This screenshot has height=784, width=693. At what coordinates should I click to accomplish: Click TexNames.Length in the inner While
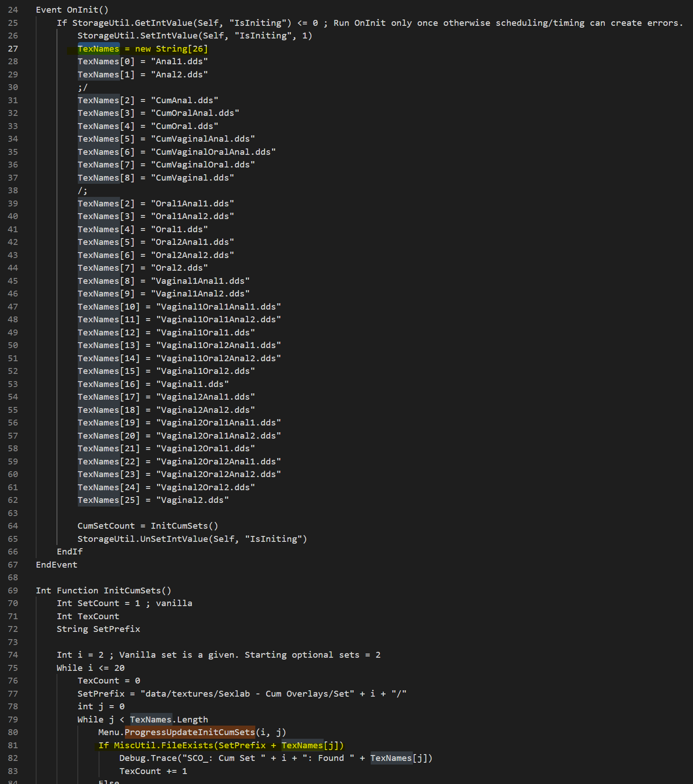click(169, 719)
